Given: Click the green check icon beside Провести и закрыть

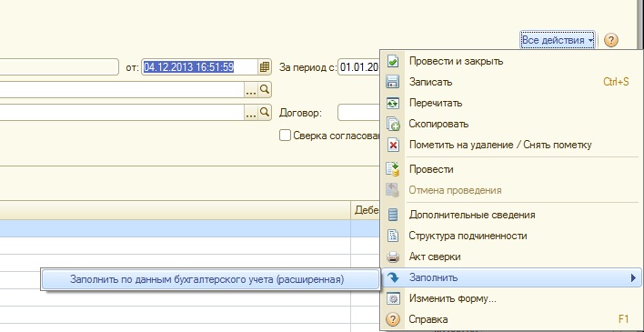Looking at the screenshot, I should point(393,61).
